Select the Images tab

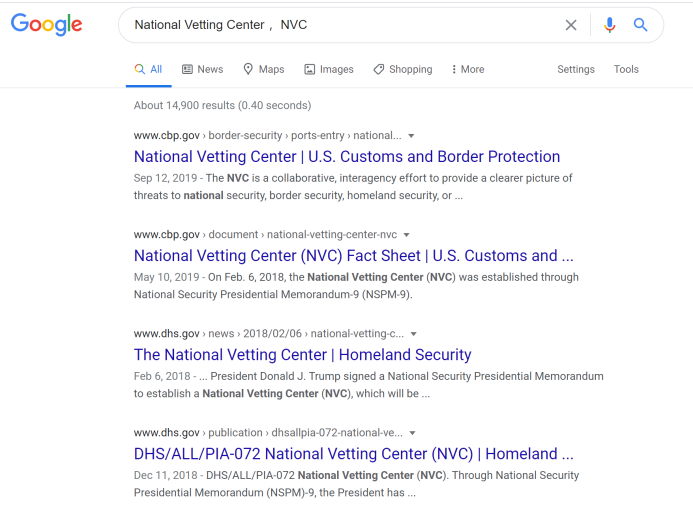point(329,69)
